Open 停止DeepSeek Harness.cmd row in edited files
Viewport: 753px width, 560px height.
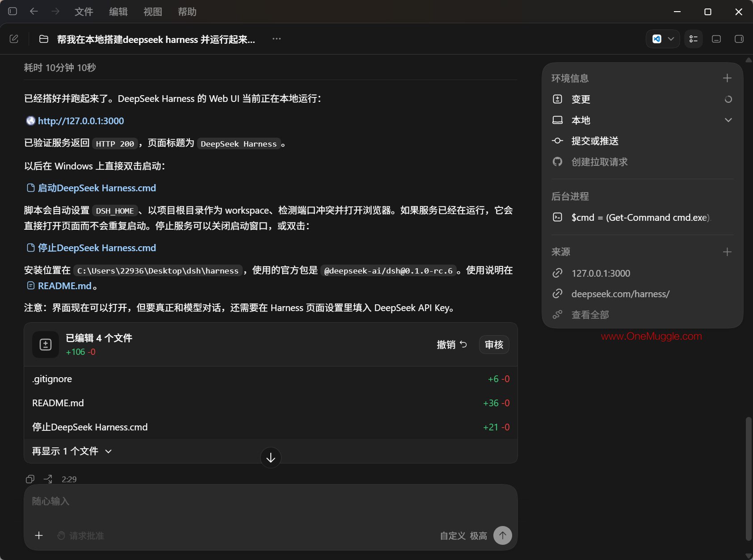(x=271, y=427)
